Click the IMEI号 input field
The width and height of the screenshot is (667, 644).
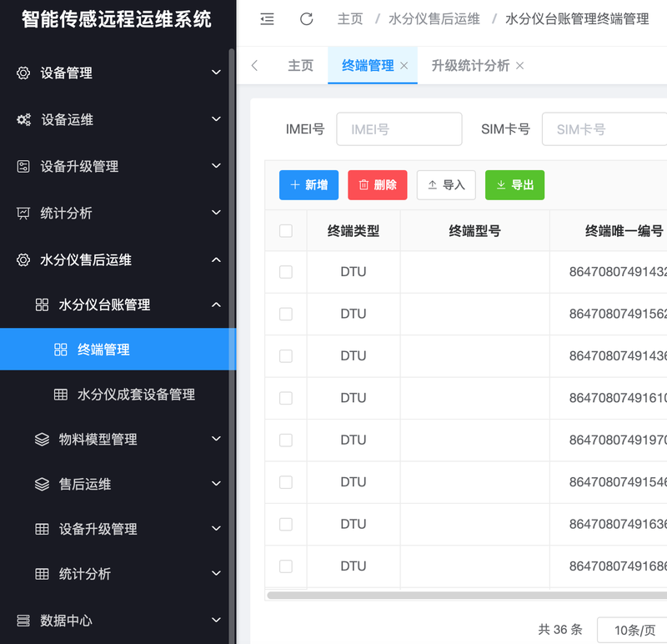pyautogui.click(x=399, y=130)
